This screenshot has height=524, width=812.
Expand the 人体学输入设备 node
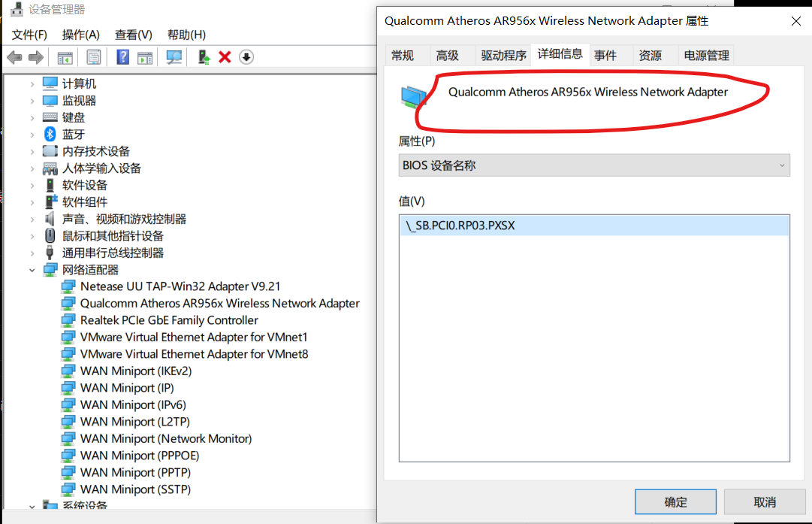tap(32, 168)
